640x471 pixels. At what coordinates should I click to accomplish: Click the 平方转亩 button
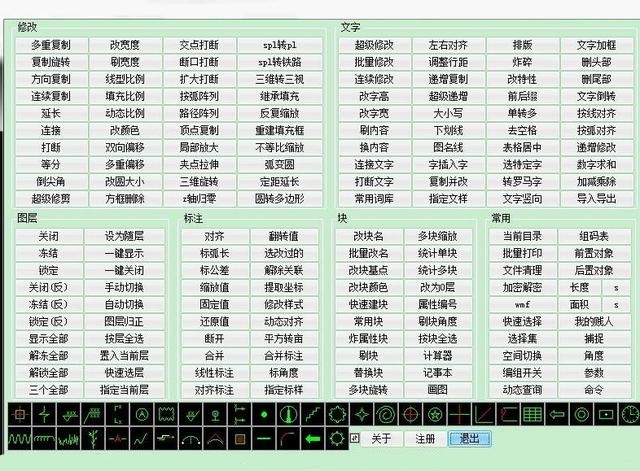(284, 338)
